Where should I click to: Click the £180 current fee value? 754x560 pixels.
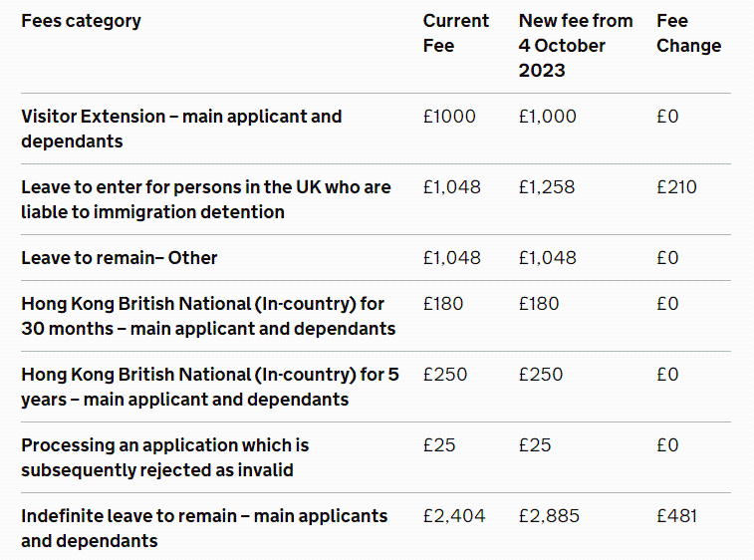(443, 304)
